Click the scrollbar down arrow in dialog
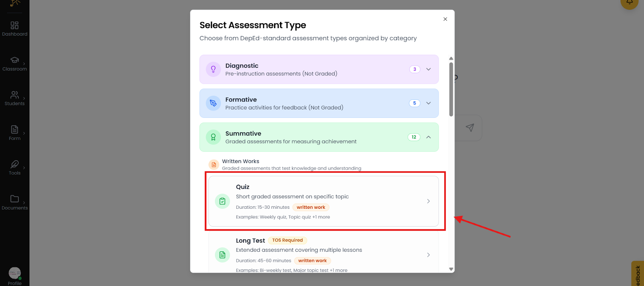The height and width of the screenshot is (286, 644). tap(451, 269)
